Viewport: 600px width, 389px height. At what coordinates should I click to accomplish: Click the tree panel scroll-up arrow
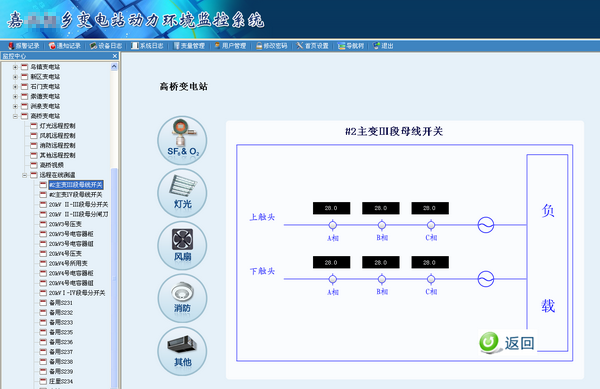114,67
